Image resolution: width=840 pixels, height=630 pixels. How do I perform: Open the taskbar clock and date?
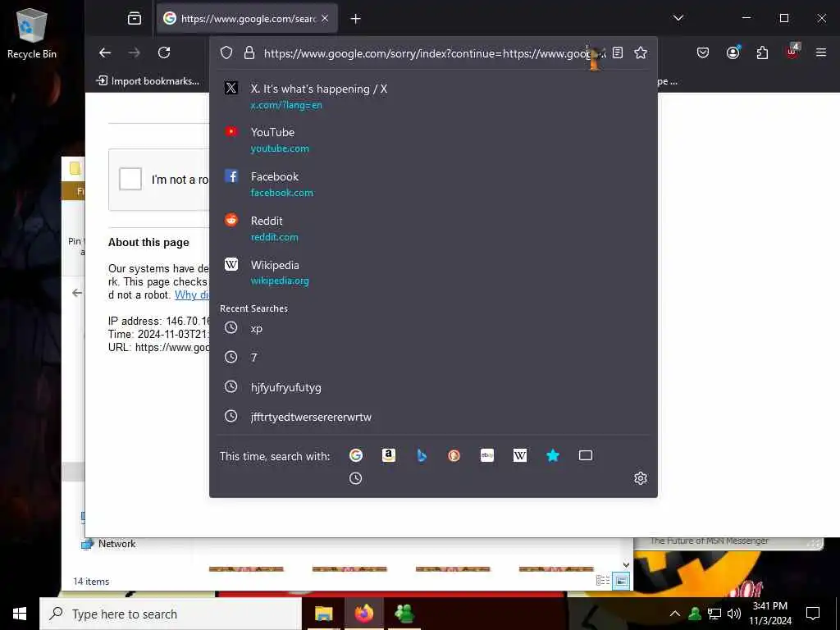[x=770, y=614]
